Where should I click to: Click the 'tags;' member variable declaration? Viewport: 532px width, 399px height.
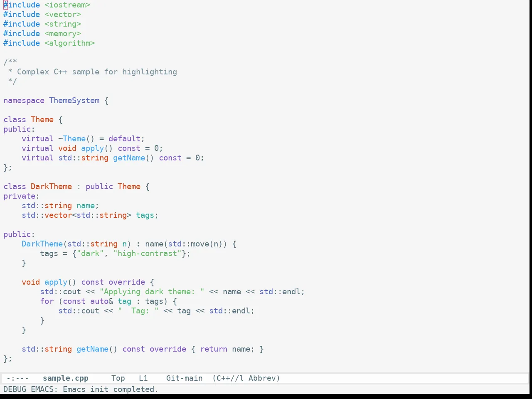click(x=147, y=215)
